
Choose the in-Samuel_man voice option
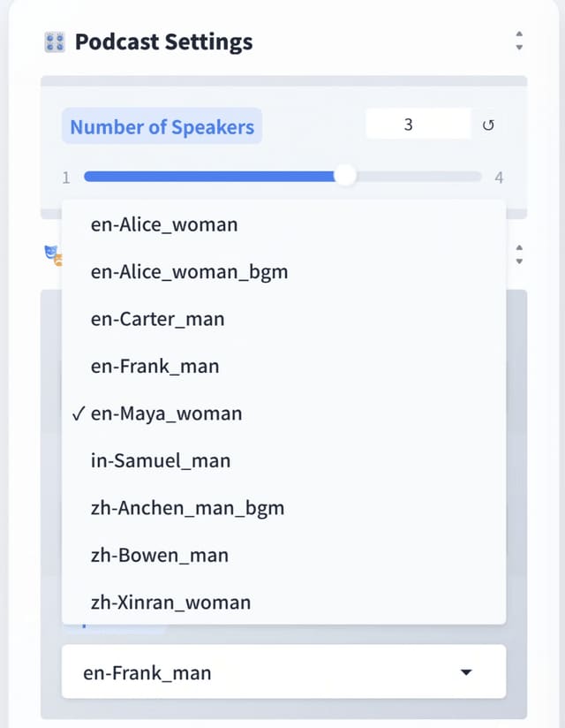(160, 460)
